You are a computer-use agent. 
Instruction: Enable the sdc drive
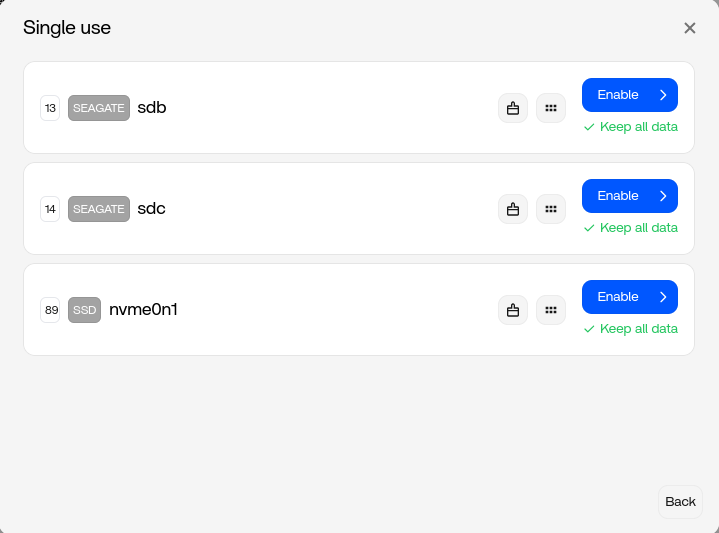629,196
